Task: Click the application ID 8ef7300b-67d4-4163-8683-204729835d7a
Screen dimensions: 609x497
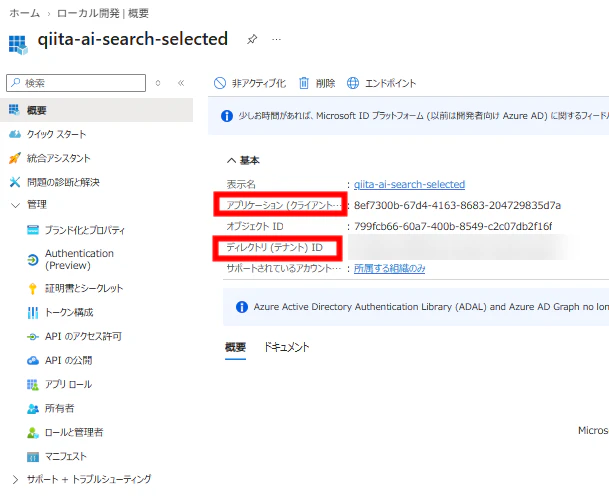Action: pos(458,205)
